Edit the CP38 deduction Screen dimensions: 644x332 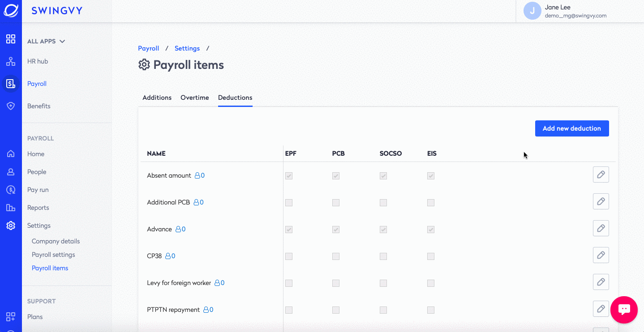601,255
